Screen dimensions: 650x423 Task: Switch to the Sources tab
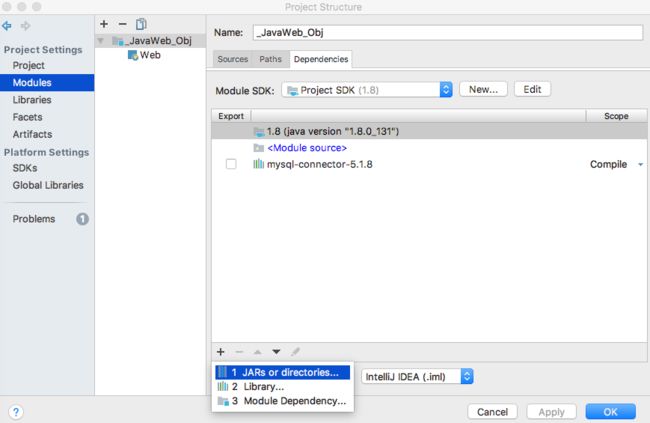pyautogui.click(x=233, y=59)
